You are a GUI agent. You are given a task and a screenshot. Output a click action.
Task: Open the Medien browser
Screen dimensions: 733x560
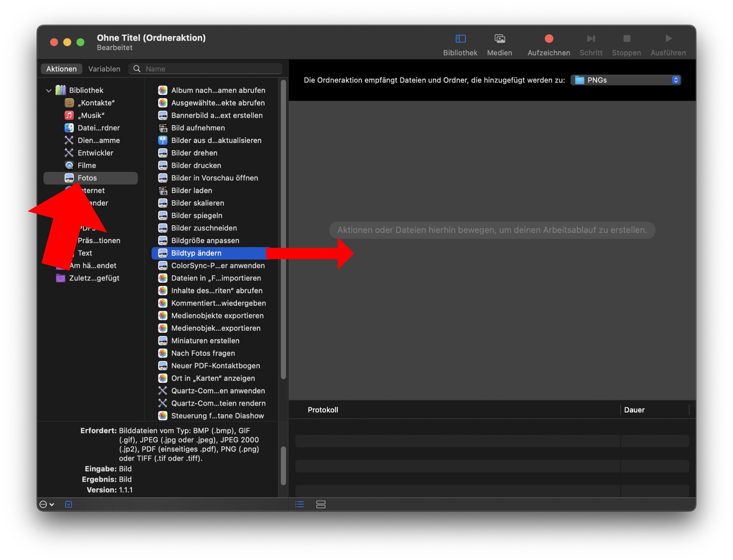coord(499,44)
